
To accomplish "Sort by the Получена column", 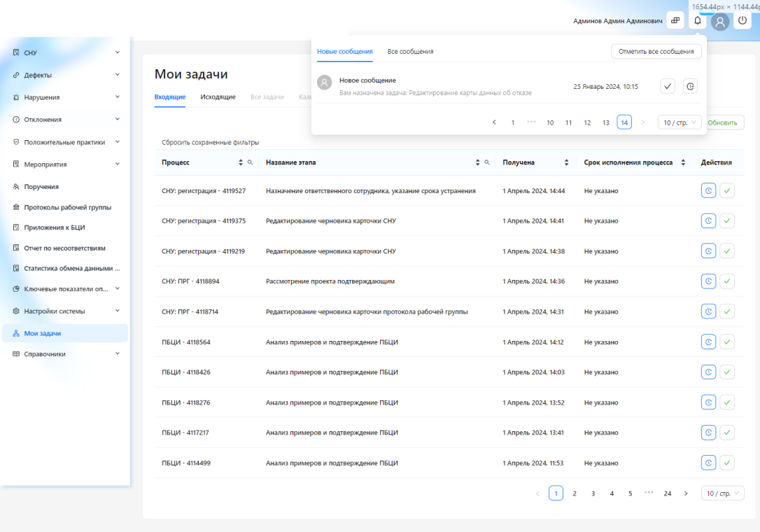I will point(565,162).
